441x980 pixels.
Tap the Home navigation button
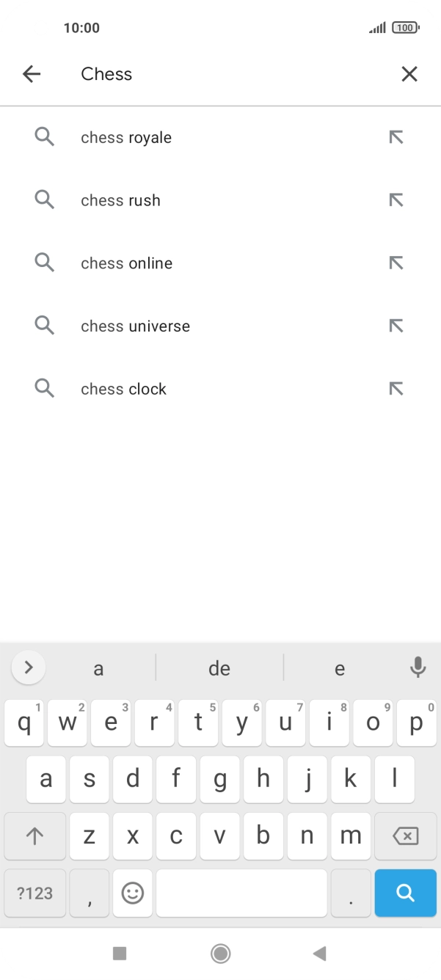pos(219,953)
